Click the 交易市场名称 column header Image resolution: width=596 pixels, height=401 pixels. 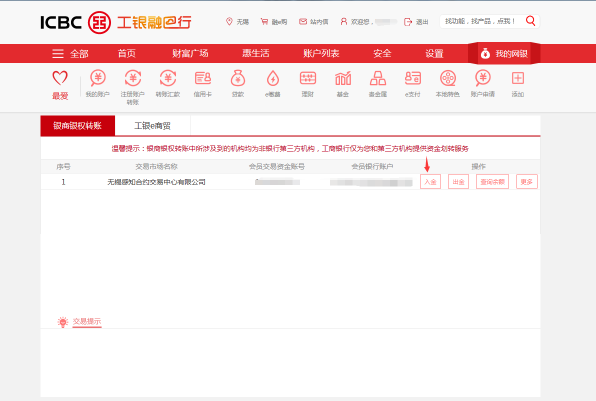point(157,166)
